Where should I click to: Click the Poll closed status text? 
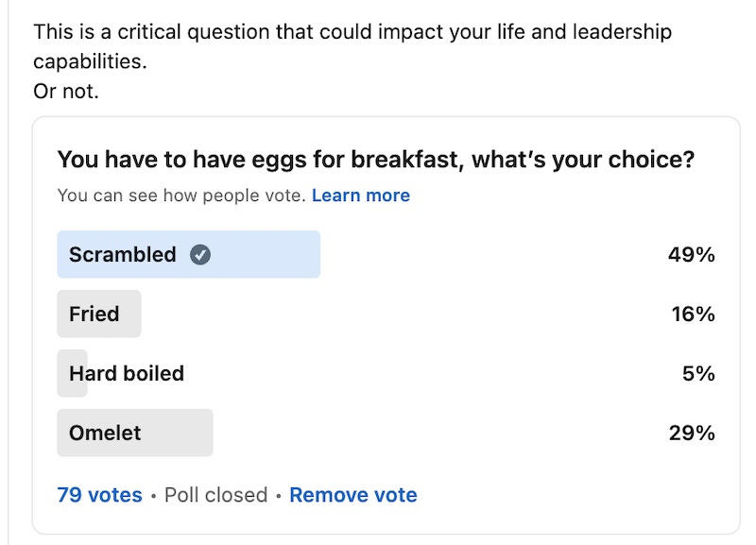[216, 495]
